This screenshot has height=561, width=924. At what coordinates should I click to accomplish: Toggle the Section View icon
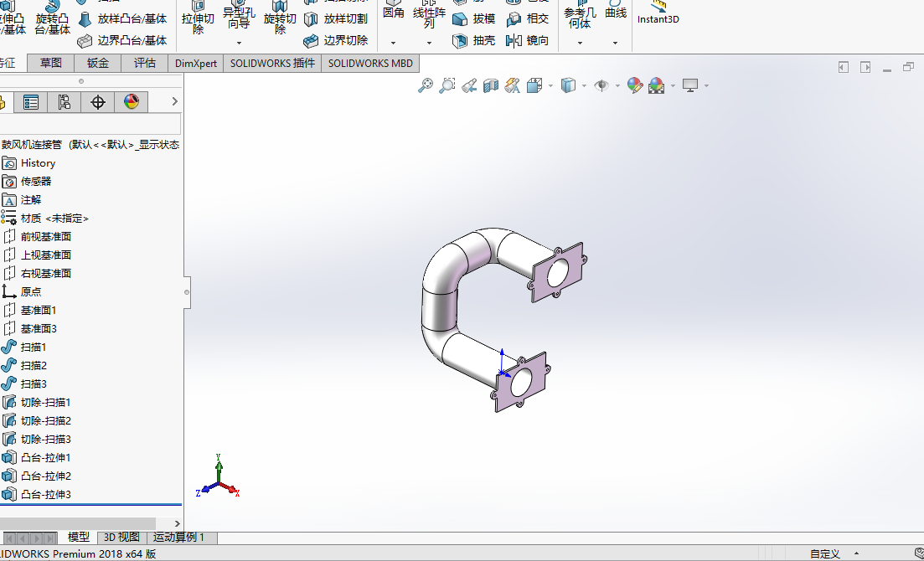tap(491, 85)
